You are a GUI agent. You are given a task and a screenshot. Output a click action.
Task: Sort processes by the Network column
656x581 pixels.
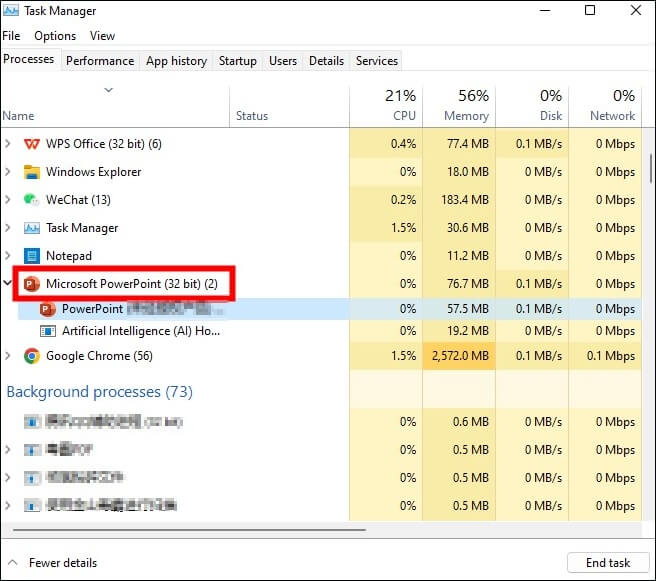coord(605,106)
